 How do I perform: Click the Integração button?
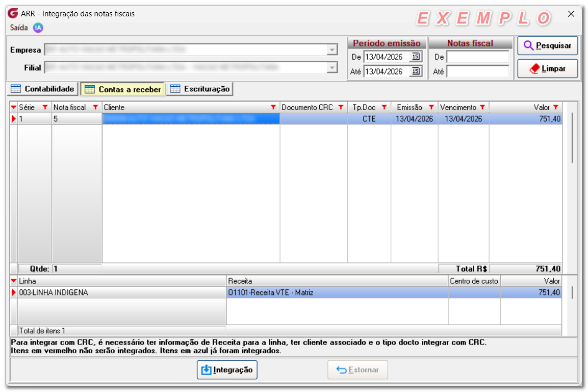[227, 370]
